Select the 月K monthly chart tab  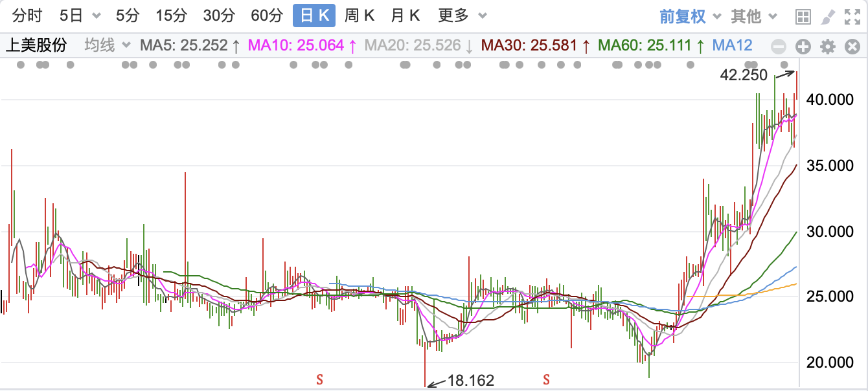pos(405,16)
